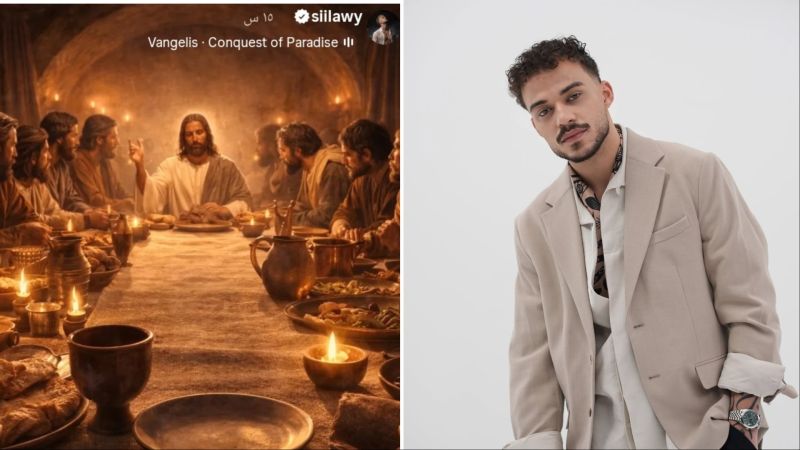Click the clay jug on the table
The image size is (800, 450).
283,267
